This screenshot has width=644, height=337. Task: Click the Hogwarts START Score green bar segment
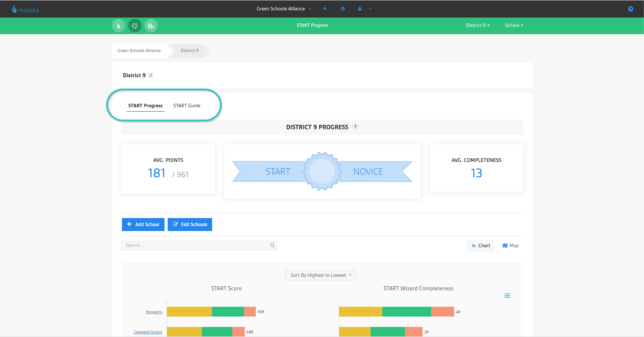click(x=228, y=311)
